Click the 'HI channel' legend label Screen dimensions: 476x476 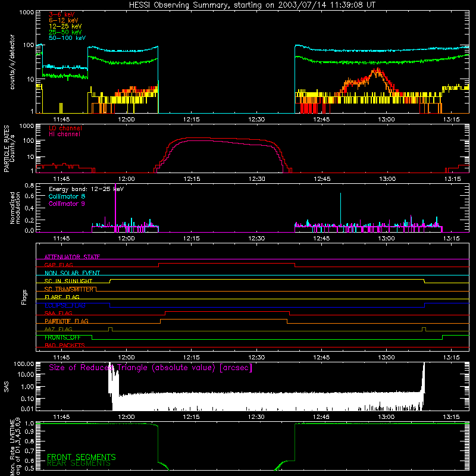pos(65,134)
